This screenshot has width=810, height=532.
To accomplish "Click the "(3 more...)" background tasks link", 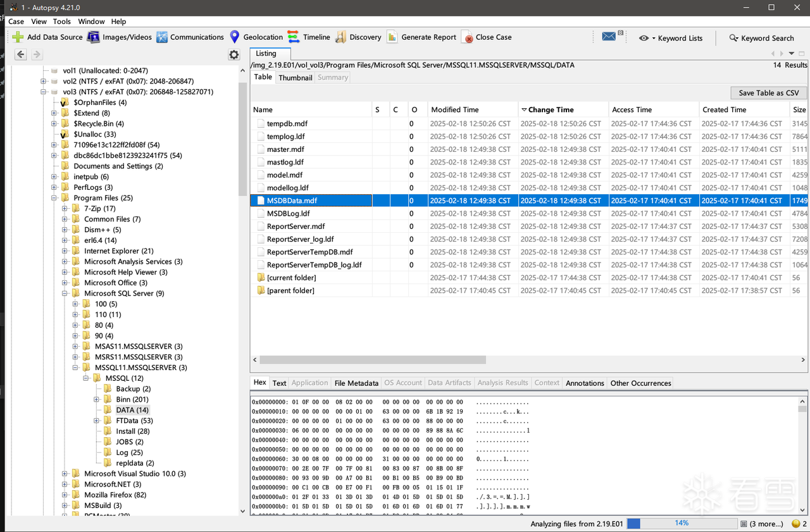I will pos(766,524).
